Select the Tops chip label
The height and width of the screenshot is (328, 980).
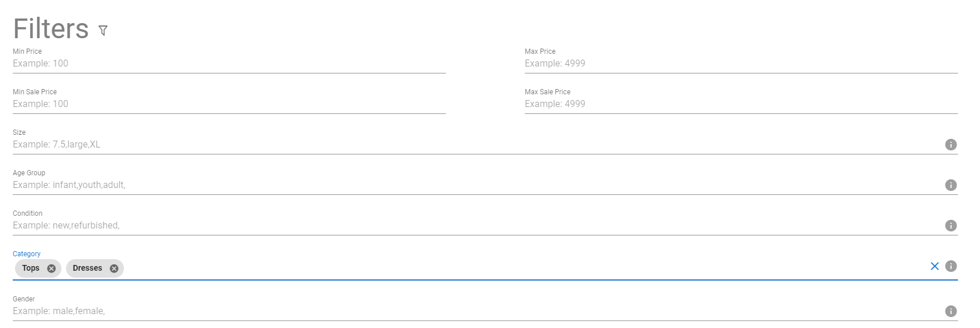(31, 268)
